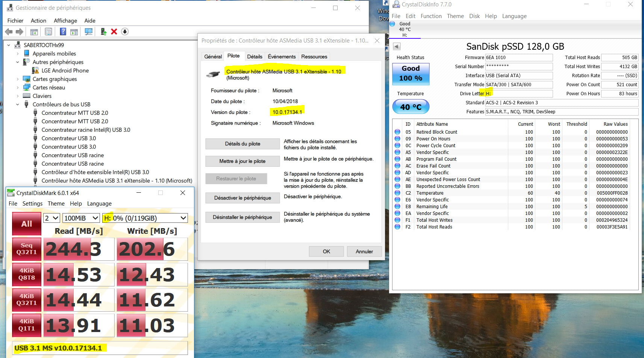This screenshot has height=358, width=644.
Task: Click Désinstaller le périphérique button
Action: pyautogui.click(x=242, y=217)
